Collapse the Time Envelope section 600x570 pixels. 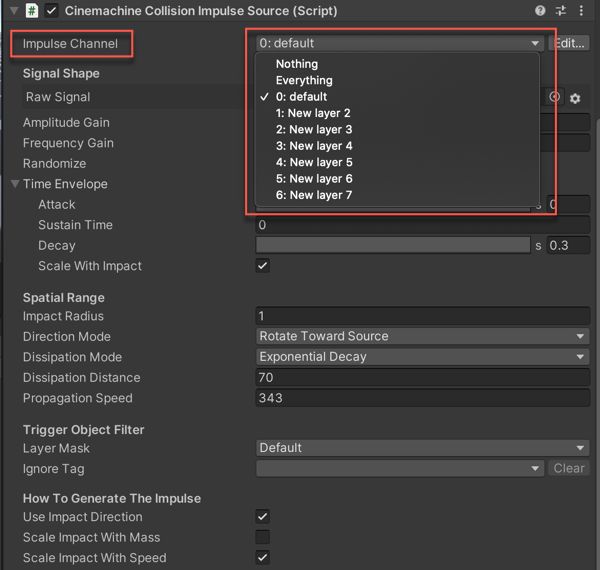pos(15,184)
